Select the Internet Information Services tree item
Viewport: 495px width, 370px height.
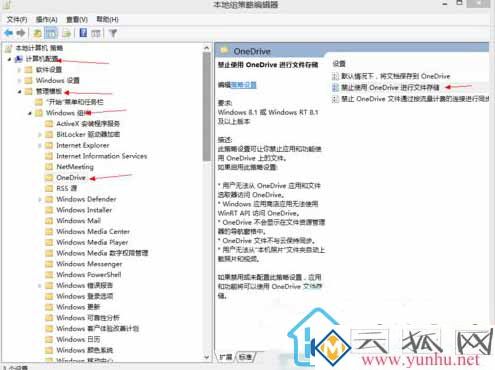pos(101,156)
